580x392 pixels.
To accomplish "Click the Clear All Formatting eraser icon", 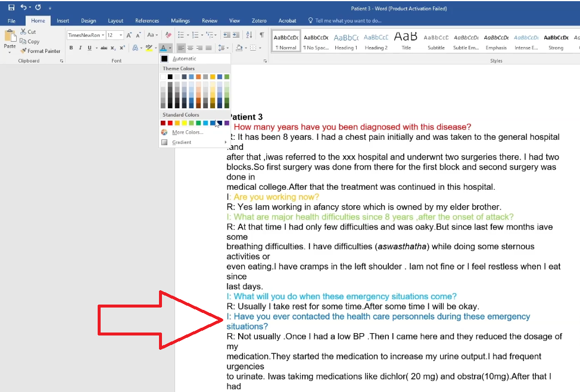I will point(169,35).
